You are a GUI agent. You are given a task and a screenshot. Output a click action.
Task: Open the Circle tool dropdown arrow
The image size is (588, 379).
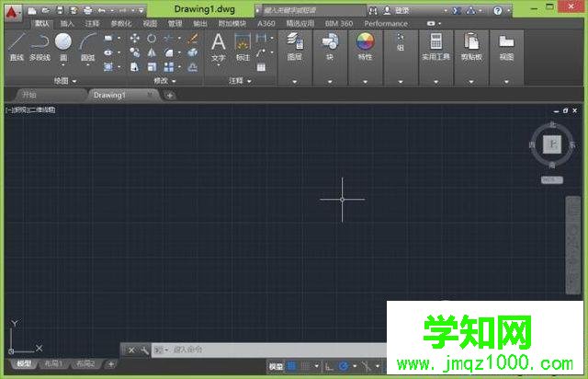[63, 65]
